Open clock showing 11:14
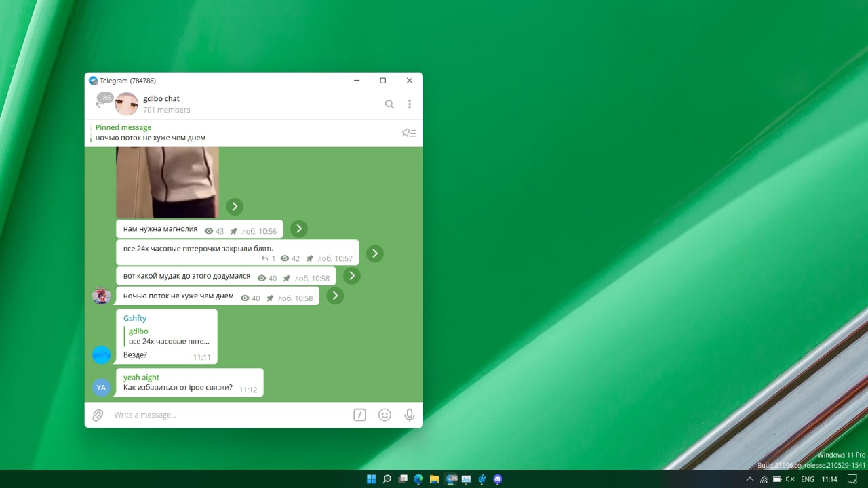Screen dimensions: 868x488 point(829,479)
